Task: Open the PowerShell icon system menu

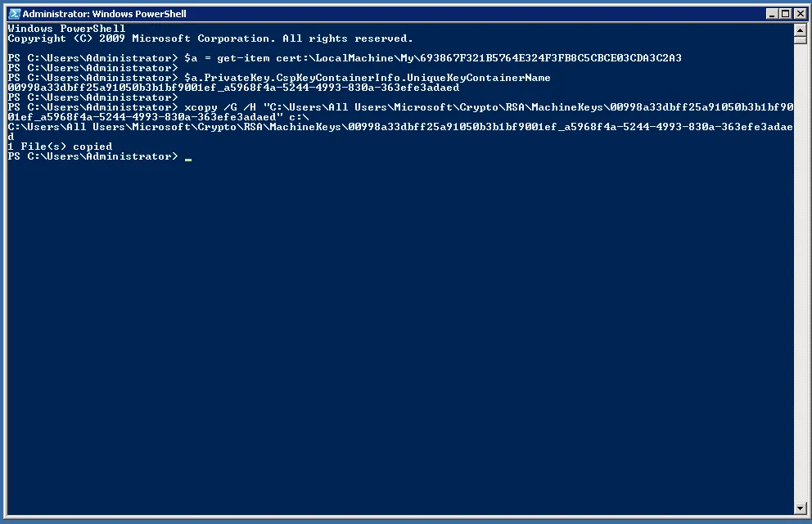Action: click(x=14, y=13)
